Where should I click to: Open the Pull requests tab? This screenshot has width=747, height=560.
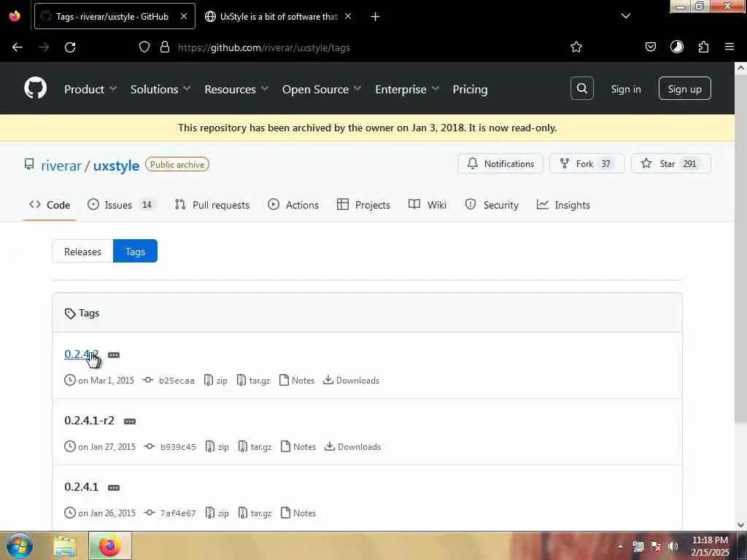point(212,205)
